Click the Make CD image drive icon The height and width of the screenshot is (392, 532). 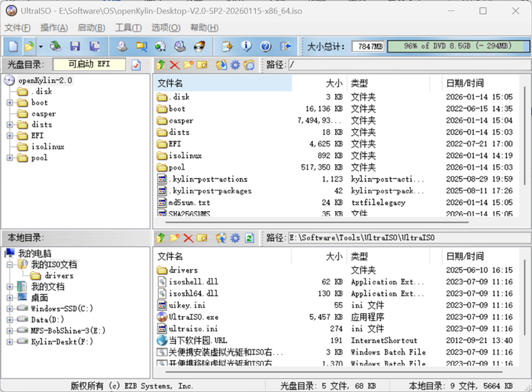(122, 46)
